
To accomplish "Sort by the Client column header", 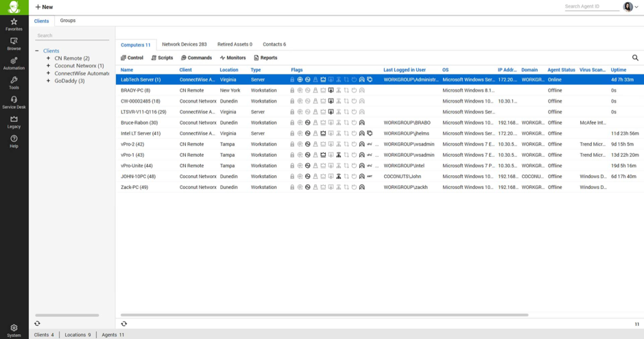I will (x=186, y=70).
